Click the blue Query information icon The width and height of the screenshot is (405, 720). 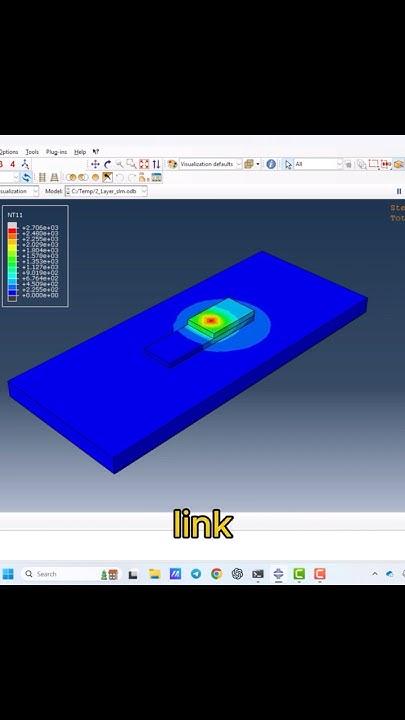[271, 164]
